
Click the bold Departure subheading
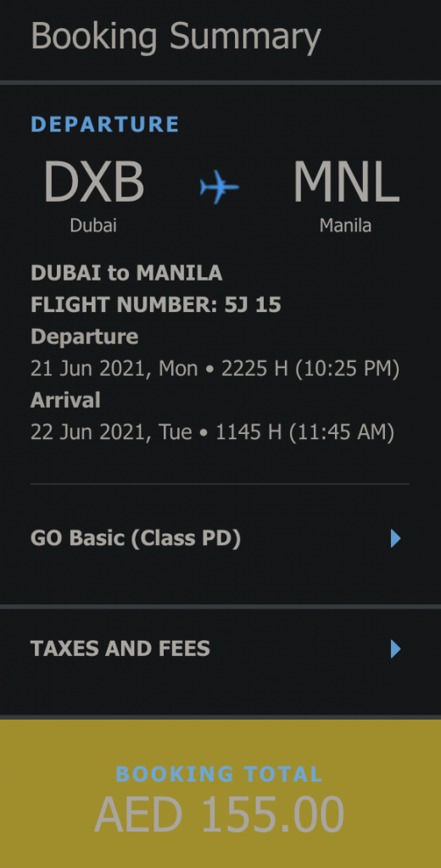(84, 337)
